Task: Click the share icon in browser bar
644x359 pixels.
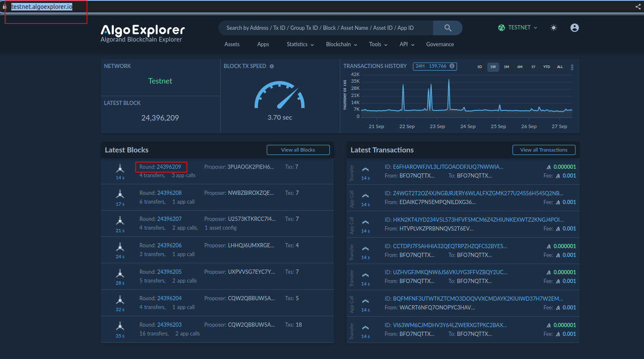Action: [x=638, y=6]
